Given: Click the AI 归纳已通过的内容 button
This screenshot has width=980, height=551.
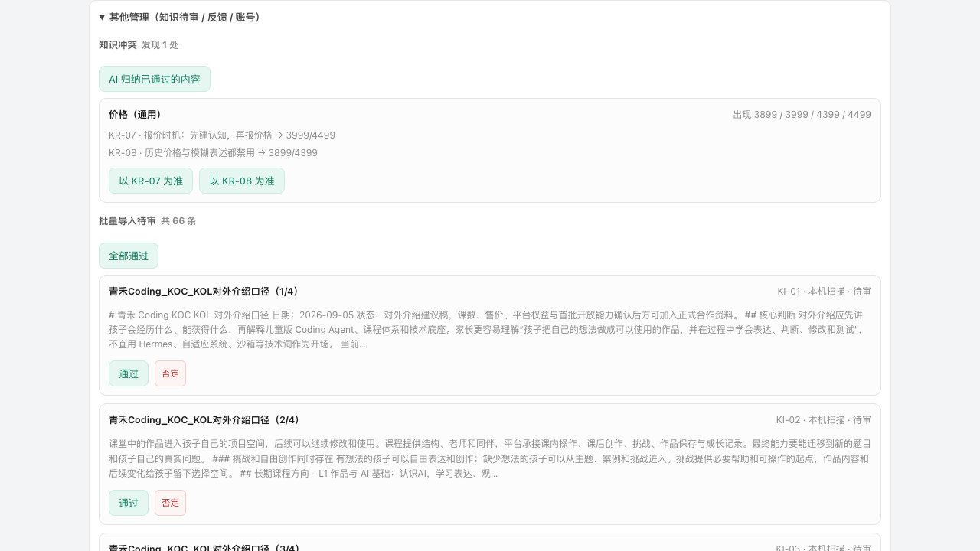Looking at the screenshot, I should [x=155, y=79].
